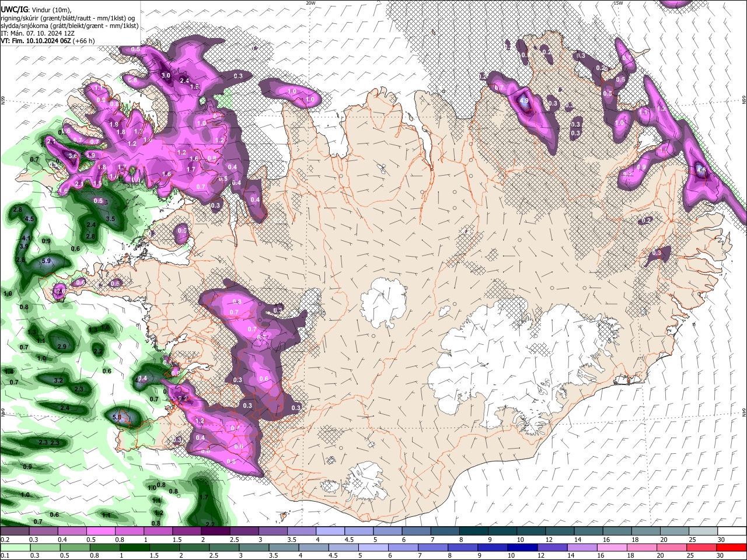747x560 pixels.
Task: Click the 'rigning/skúrir' legend description line
Action: (x=68, y=17)
